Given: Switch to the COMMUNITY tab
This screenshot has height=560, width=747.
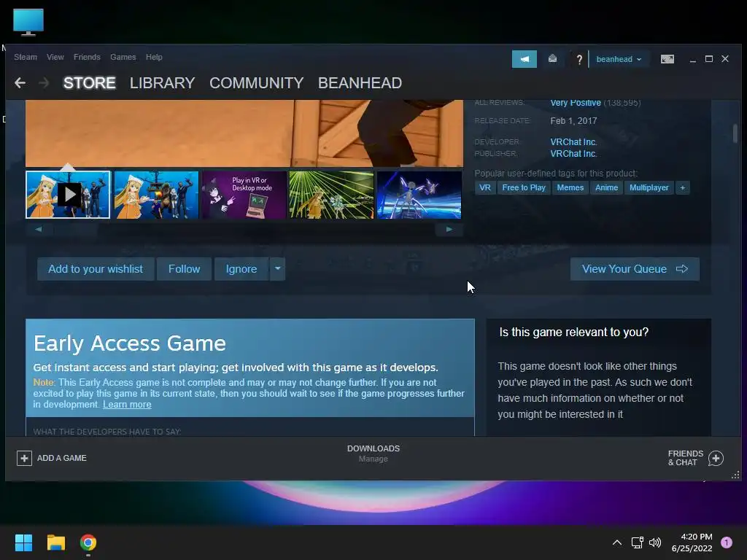Looking at the screenshot, I should coord(256,83).
